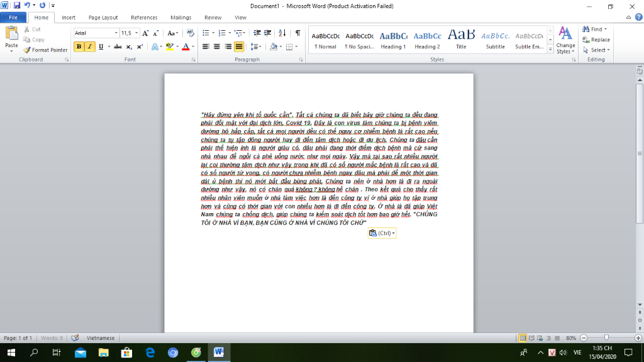Click the zoom slider handle

coord(607,337)
